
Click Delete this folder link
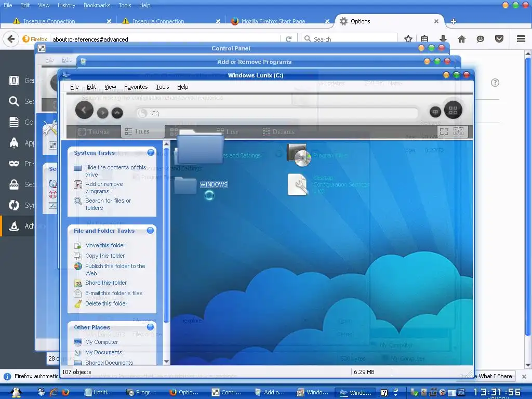click(106, 303)
